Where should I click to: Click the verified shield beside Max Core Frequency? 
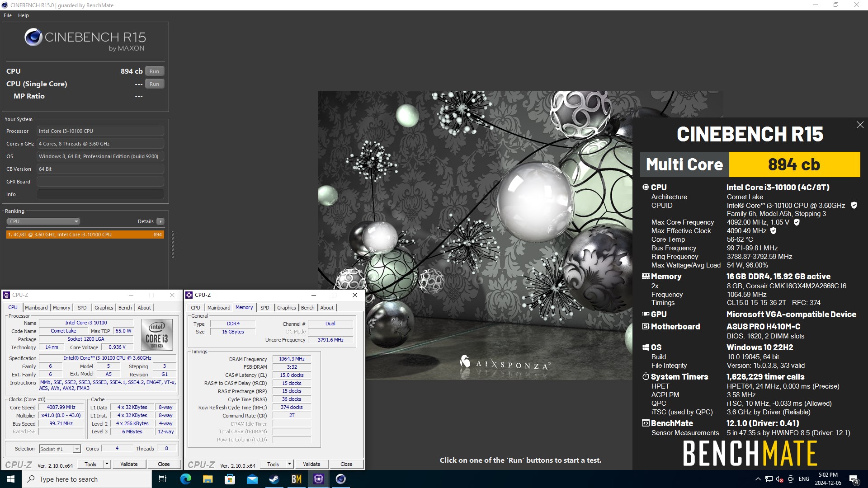[x=797, y=222]
